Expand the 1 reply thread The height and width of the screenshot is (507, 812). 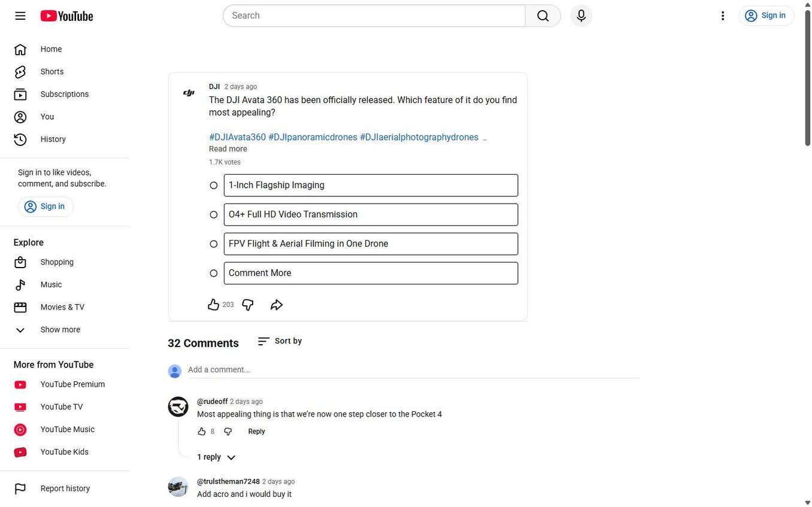point(216,457)
